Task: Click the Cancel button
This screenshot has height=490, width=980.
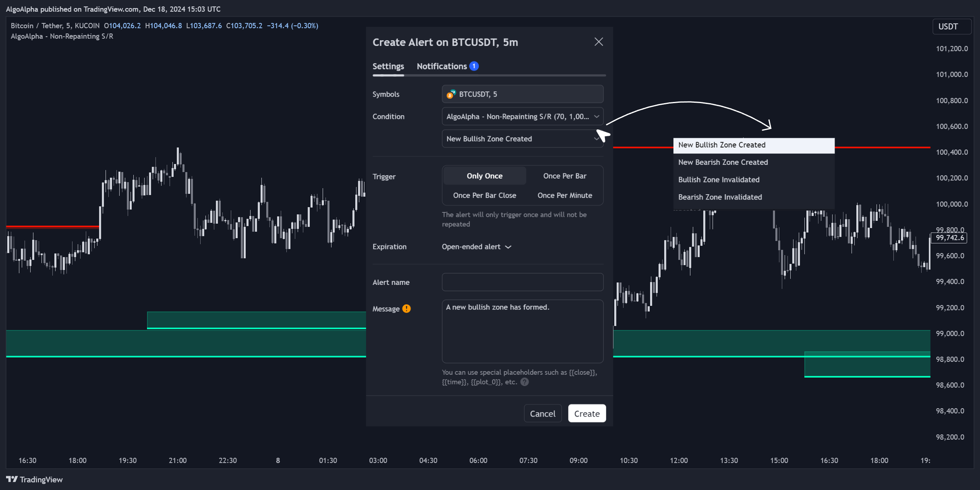Action: click(x=543, y=413)
